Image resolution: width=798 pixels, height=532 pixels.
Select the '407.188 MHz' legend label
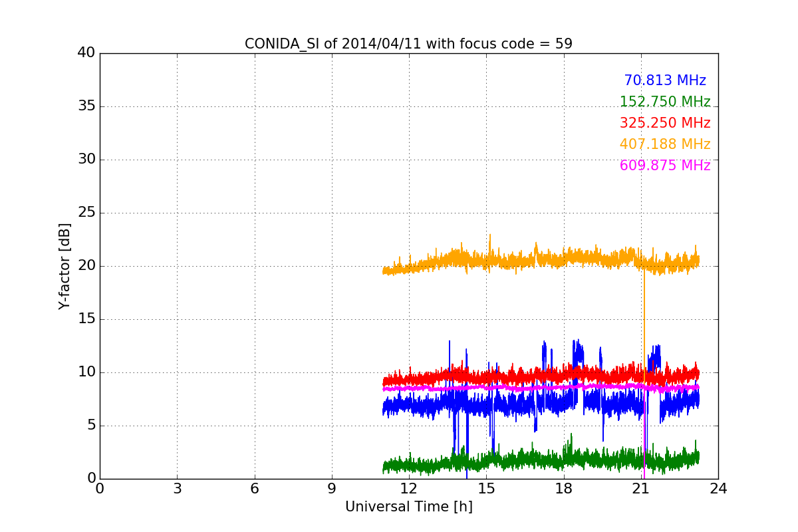665,144
